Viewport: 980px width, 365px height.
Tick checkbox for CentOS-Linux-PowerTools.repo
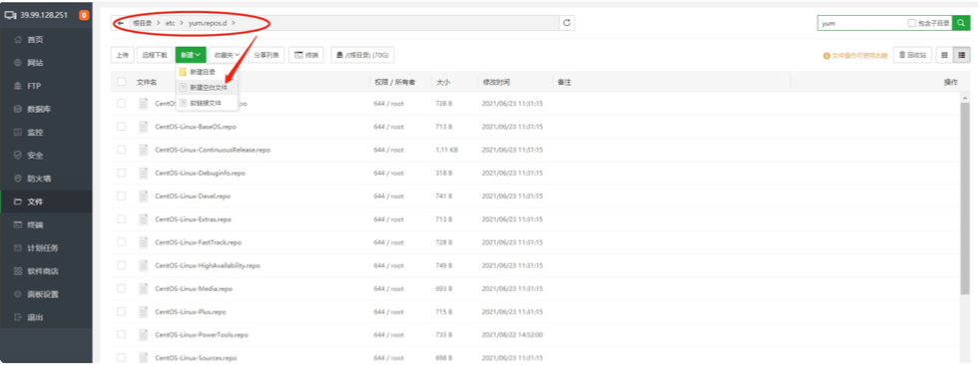(121, 334)
